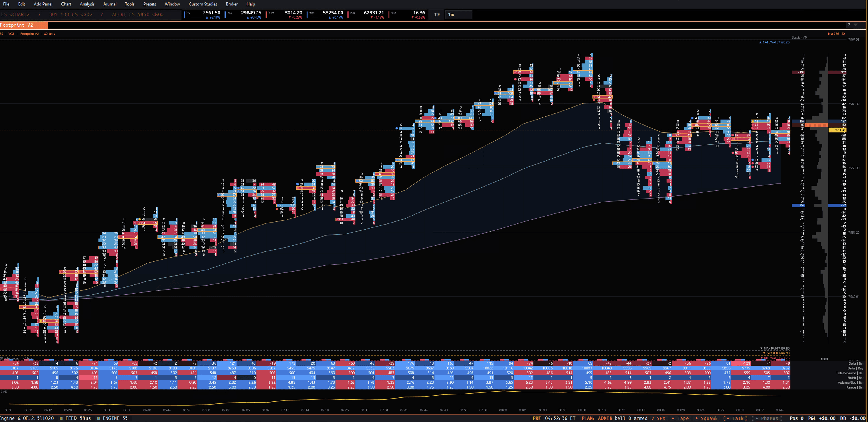868x422 pixels.
Task: Click the panel help question mark icon
Action: [x=849, y=25]
